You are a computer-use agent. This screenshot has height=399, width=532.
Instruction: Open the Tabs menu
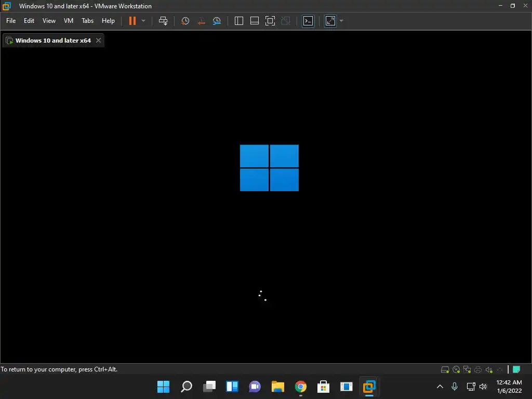pyautogui.click(x=87, y=21)
